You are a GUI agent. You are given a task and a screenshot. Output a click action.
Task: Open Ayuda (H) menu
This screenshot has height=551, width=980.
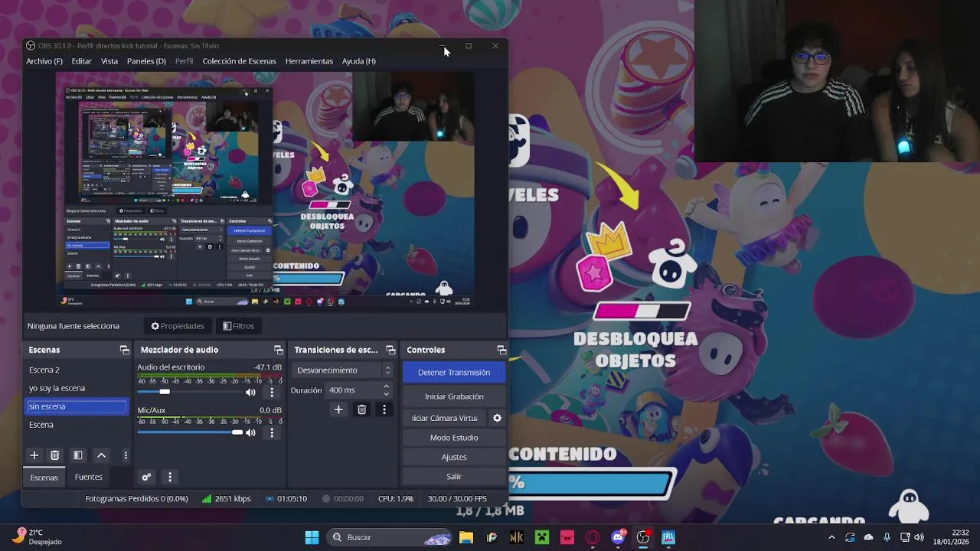[x=358, y=61]
